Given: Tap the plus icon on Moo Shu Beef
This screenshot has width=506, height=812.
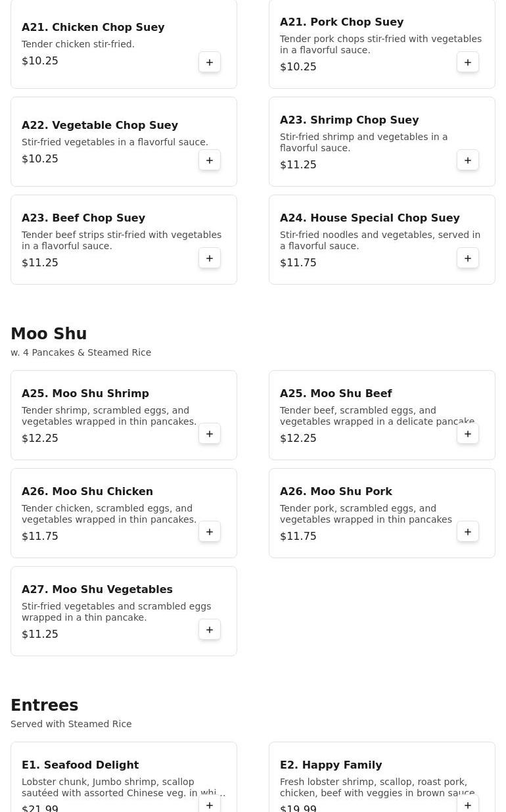Looking at the screenshot, I should click(x=468, y=434).
